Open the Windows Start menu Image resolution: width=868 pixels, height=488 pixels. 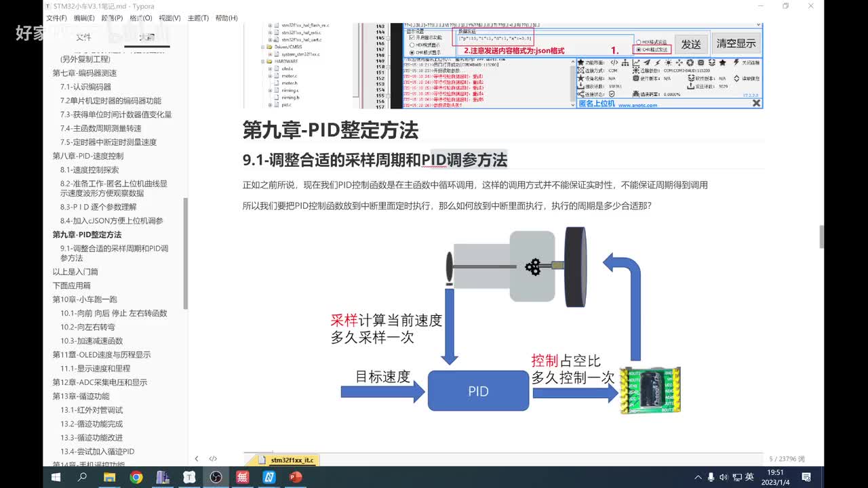(56, 477)
